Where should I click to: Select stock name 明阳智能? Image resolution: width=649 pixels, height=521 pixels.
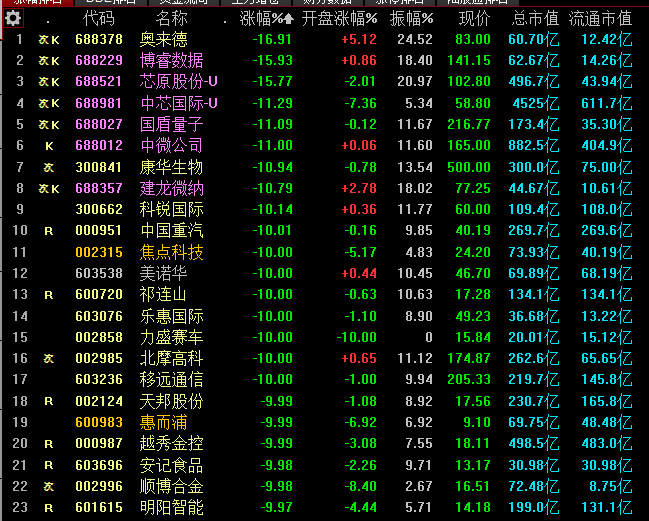pos(171,507)
